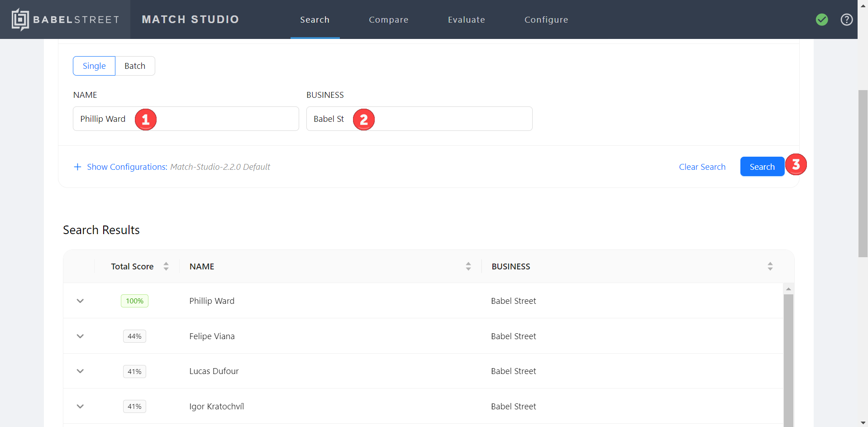Click the Total Score column header
868x427 pixels.
point(132,266)
